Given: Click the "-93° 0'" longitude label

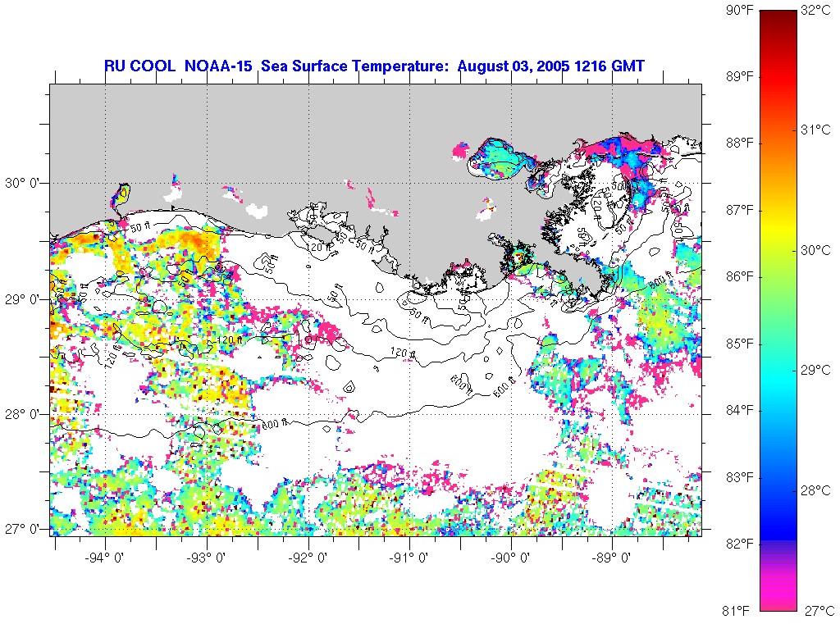Looking at the screenshot, I should (207, 558).
